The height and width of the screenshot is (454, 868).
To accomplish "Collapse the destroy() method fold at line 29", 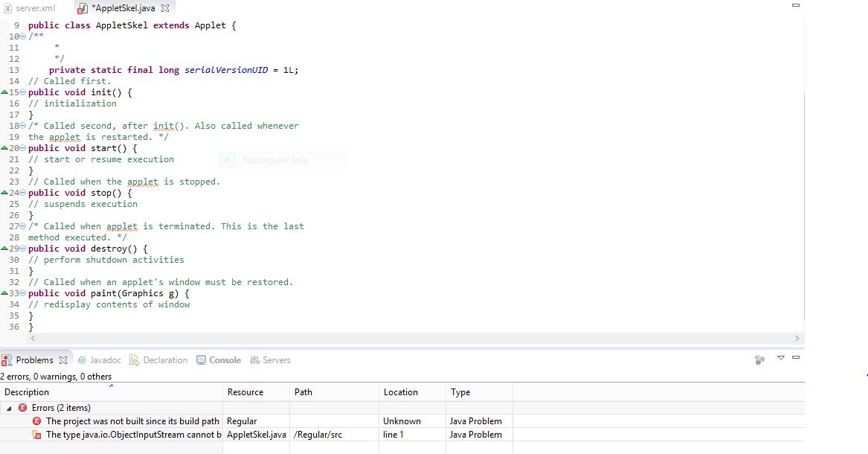I will coord(23,249).
